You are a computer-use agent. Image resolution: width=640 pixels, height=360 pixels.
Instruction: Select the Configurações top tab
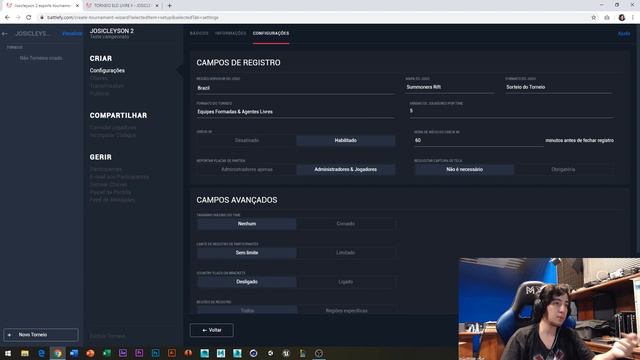[x=271, y=33]
